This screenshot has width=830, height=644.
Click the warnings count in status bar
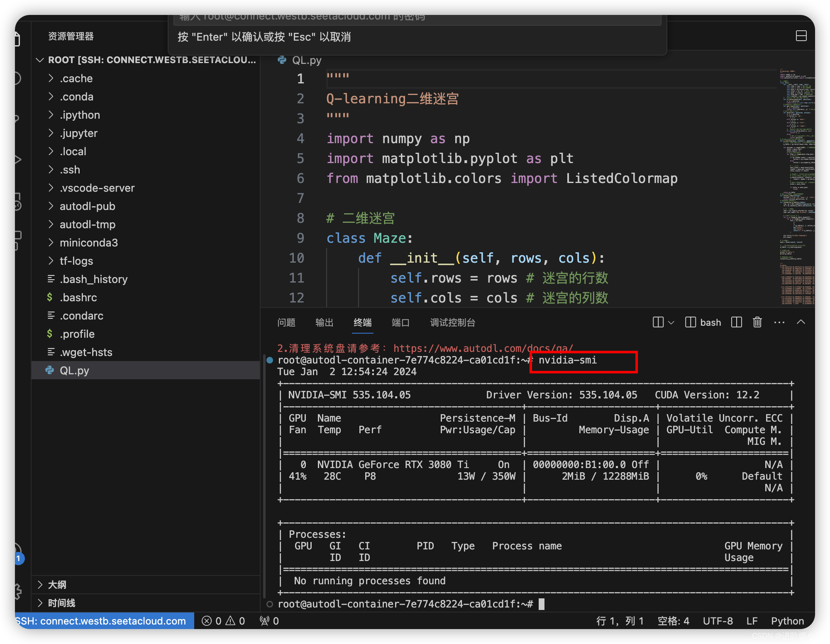click(x=235, y=621)
